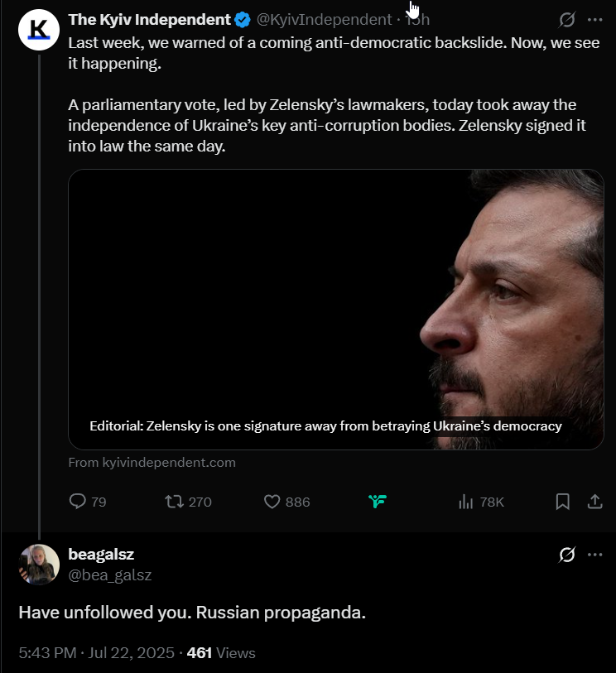
Task: Click The Kyiv Independent display name
Action: point(149,20)
